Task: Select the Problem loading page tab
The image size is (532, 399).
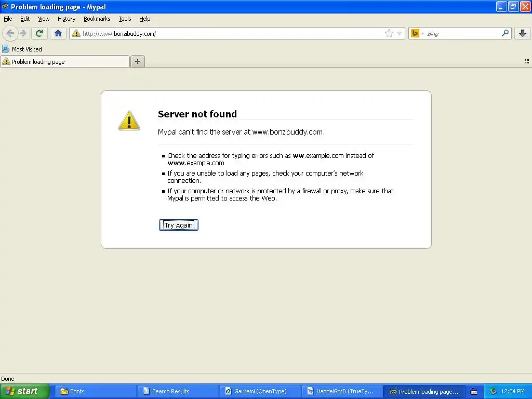Action: pos(65,61)
